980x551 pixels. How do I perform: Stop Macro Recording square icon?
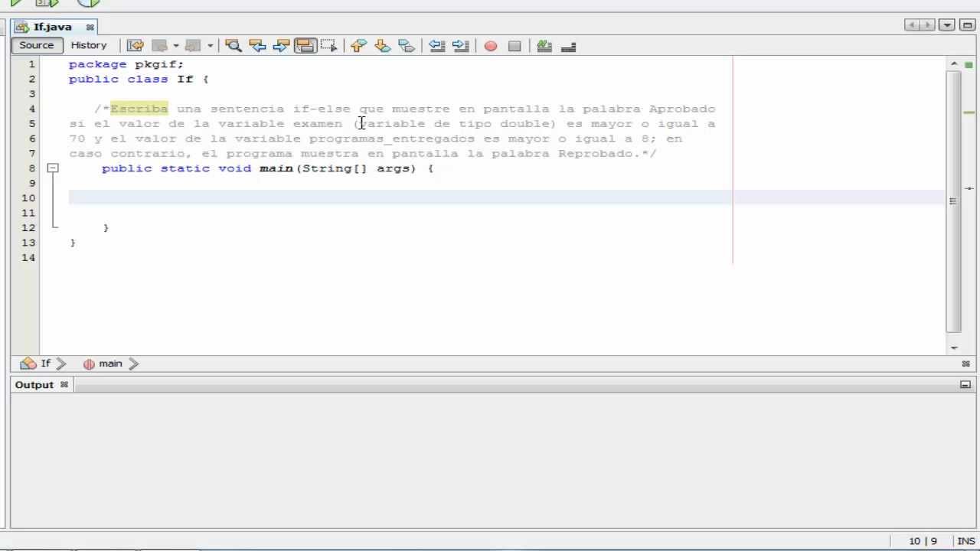pyautogui.click(x=514, y=46)
